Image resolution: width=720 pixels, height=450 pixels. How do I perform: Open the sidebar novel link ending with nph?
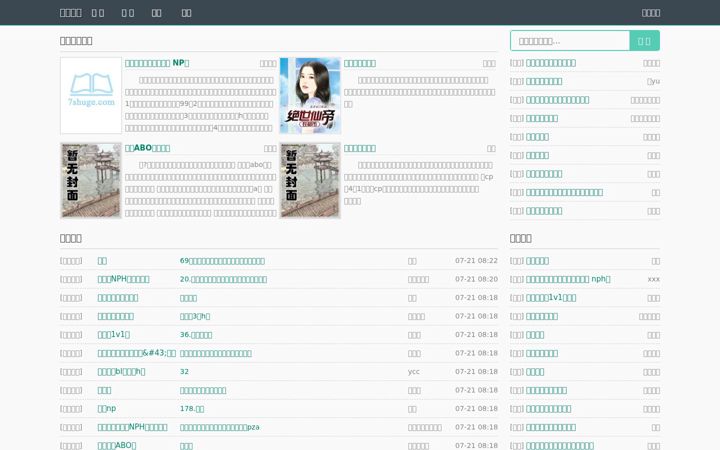[568, 279]
